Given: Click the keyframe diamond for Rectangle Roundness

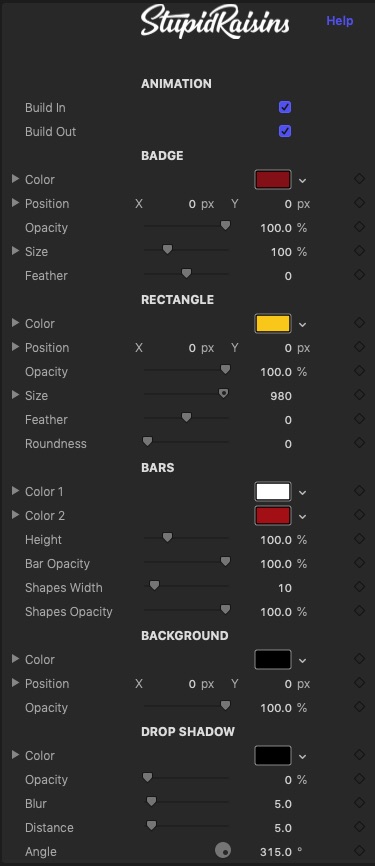Looking at the screenshot, I should click(x=360, y=442).
